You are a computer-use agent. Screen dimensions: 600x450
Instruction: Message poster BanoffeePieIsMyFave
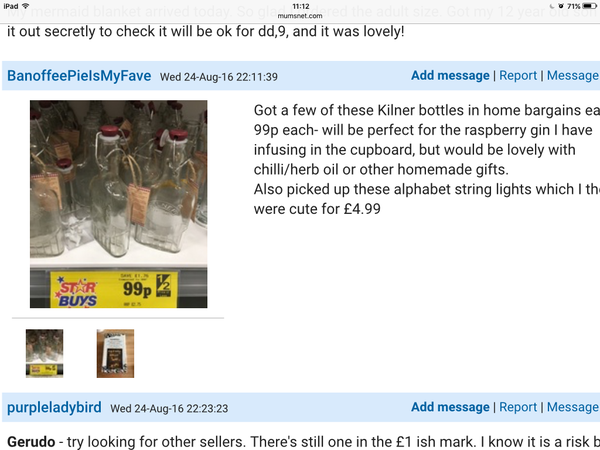click(573, 75)
